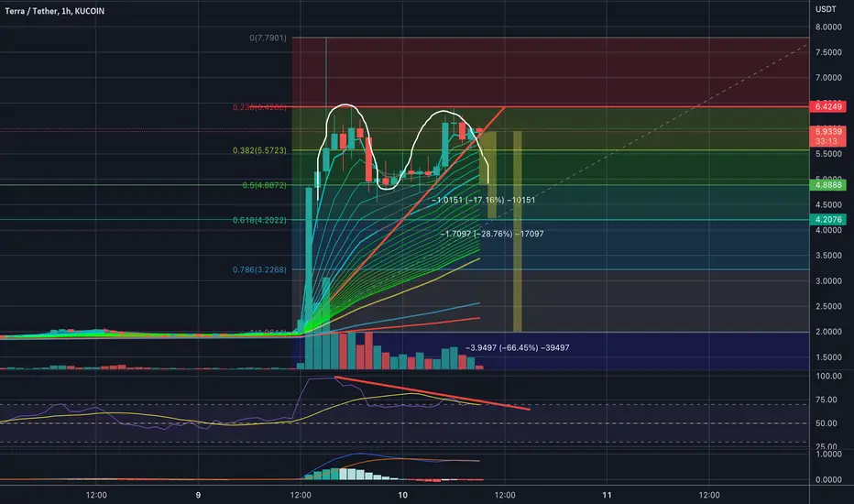Viewport: 854px width, 504px height.
Task: Click Fibonacci 0.5(4.8872) label
Action: [x=264, y=186]
